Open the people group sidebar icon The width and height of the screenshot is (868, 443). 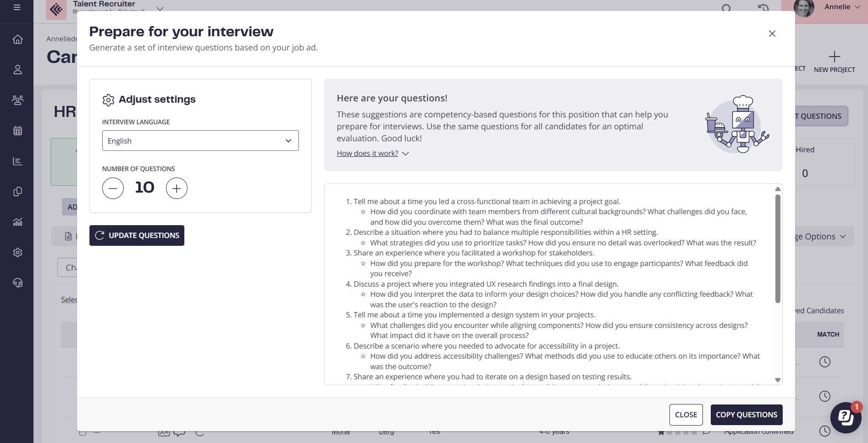pos(17,100)
